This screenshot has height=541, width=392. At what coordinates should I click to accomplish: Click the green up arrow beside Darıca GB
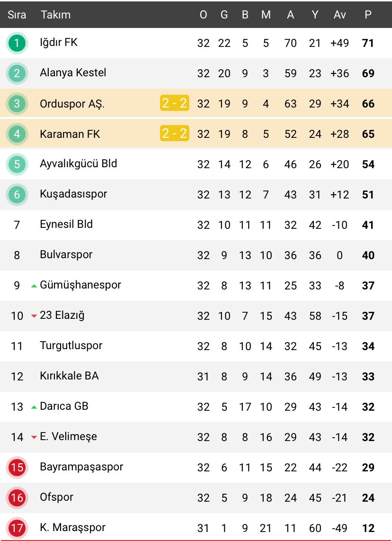coord(34,407)
